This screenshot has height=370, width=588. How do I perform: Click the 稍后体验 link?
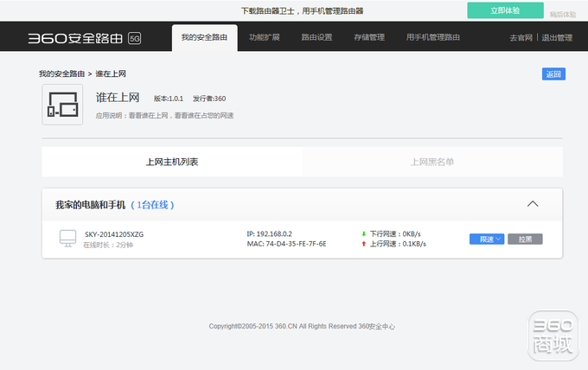[x=563, y=15]
